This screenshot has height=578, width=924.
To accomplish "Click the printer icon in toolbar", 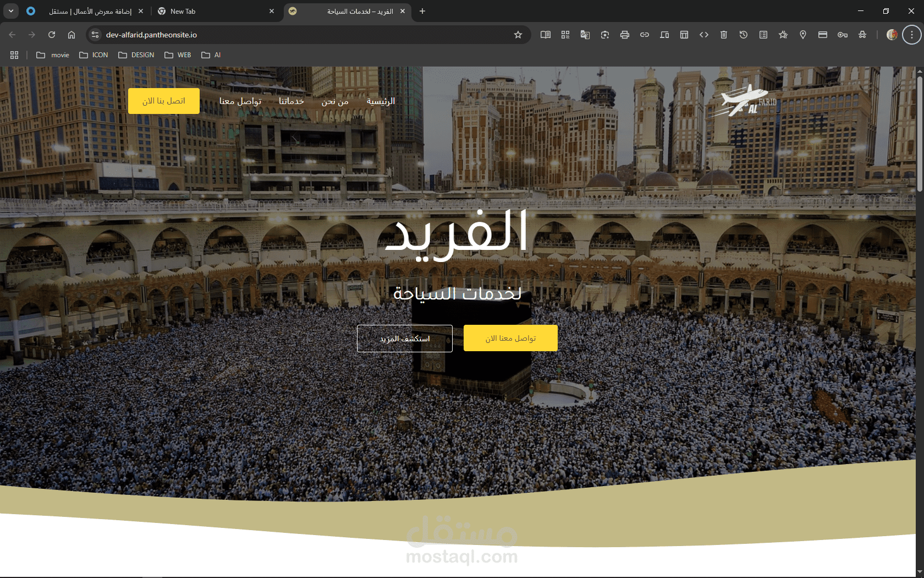I will pyautogui.click(x=624, y=35).
